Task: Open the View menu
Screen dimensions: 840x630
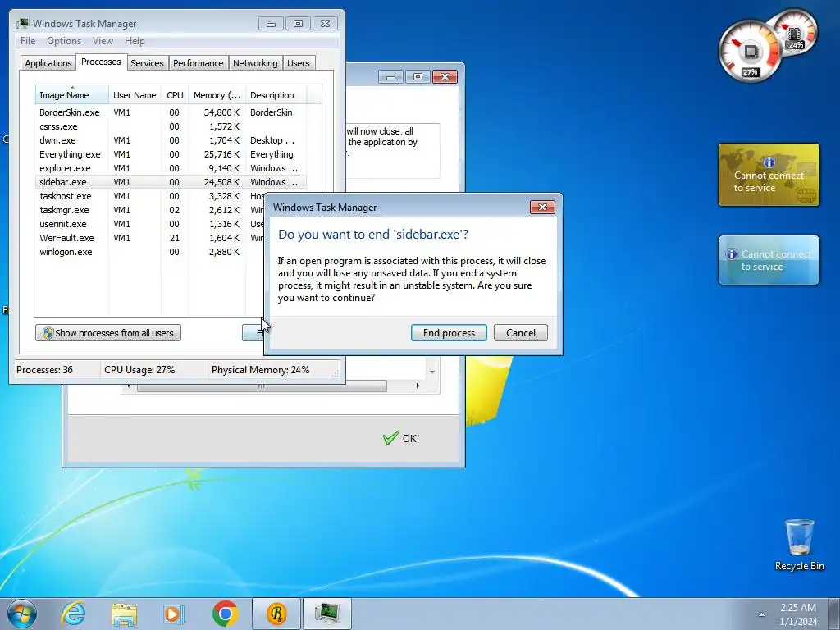Action: tap(103, 41)
